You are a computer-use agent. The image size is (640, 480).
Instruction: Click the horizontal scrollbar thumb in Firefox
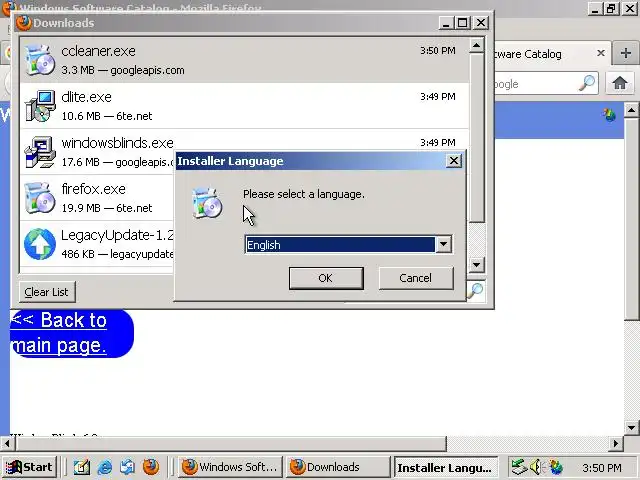[231, 443]
